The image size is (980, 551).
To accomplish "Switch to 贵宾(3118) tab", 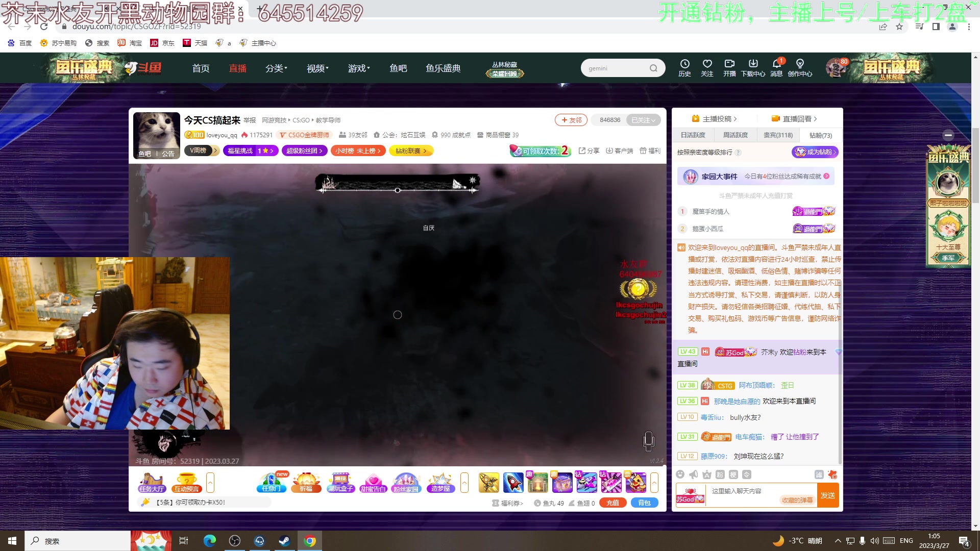I will 778,135.
